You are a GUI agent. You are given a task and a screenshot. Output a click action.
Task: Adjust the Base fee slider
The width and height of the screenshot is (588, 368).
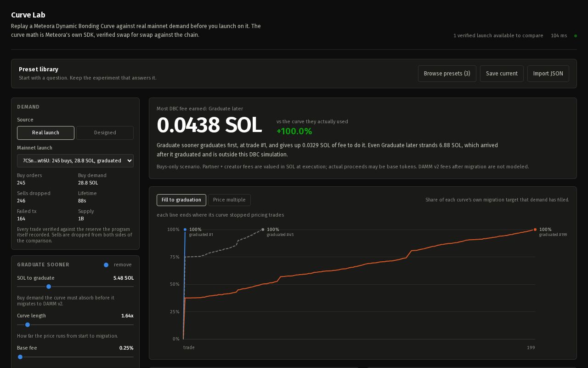pyautogui.click(x=75, y=357)
